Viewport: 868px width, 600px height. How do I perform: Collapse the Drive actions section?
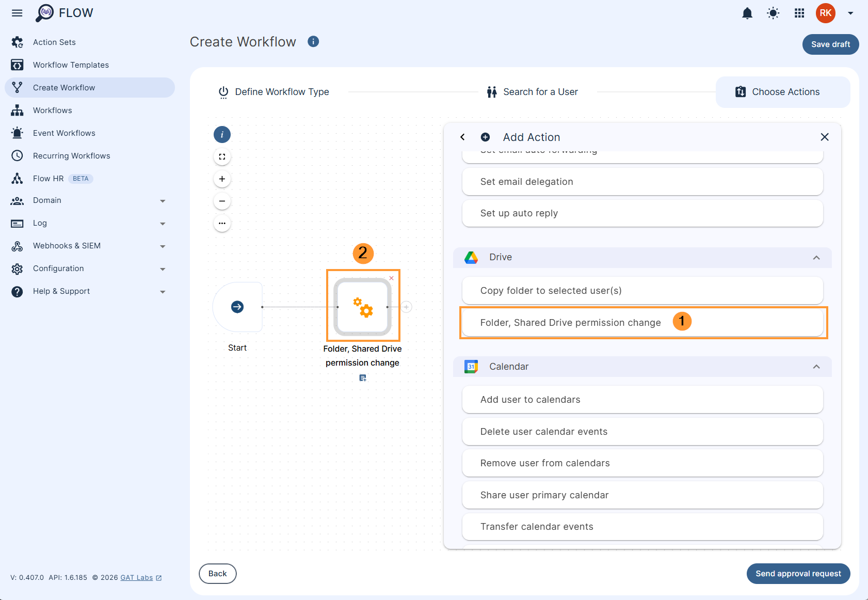pyautogui.click(x=816, y=257)
